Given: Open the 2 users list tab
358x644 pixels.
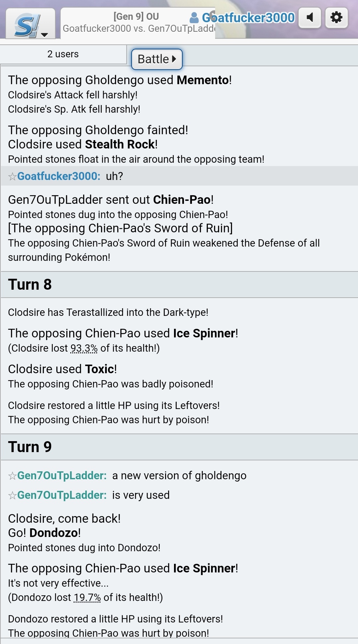Looking at the screenshot, I should point(63,54).
